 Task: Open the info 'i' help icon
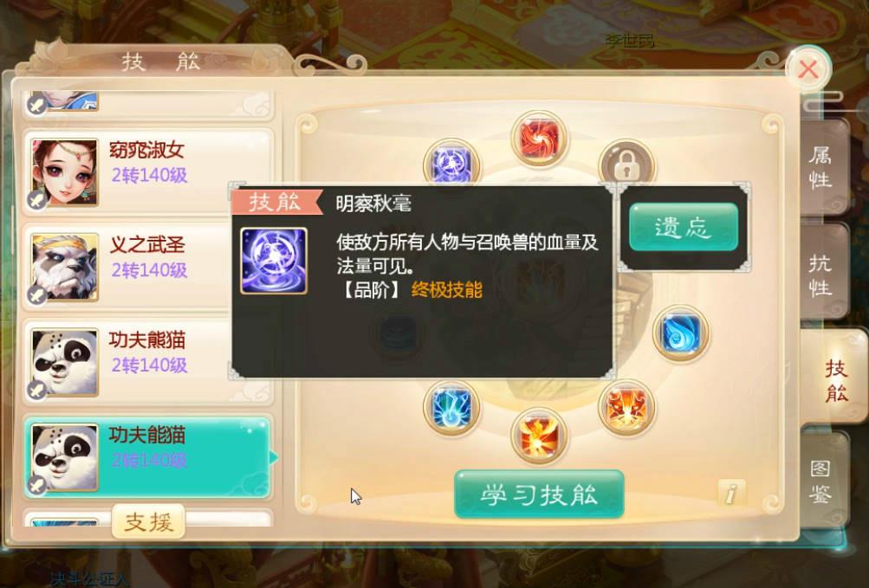(731, 492)
